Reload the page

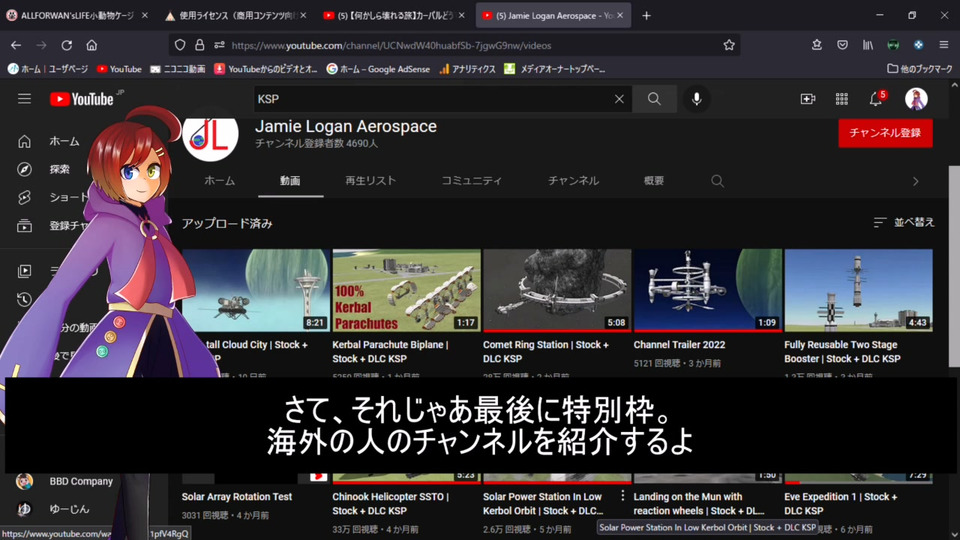pyautogui.click(x=67, y=45)
